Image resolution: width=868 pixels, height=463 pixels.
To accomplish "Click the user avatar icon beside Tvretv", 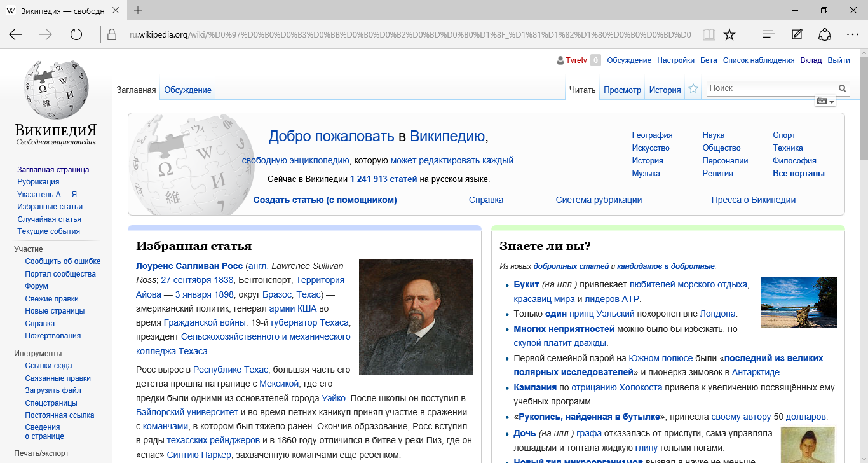I will (560, 60).
